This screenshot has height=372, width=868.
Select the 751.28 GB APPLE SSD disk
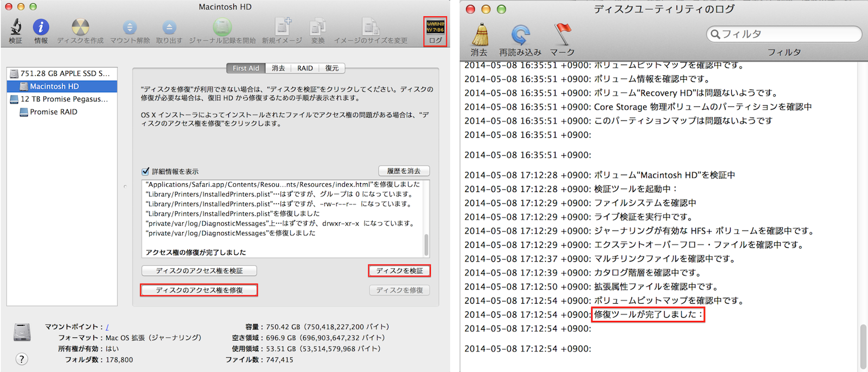coord(62,73)
